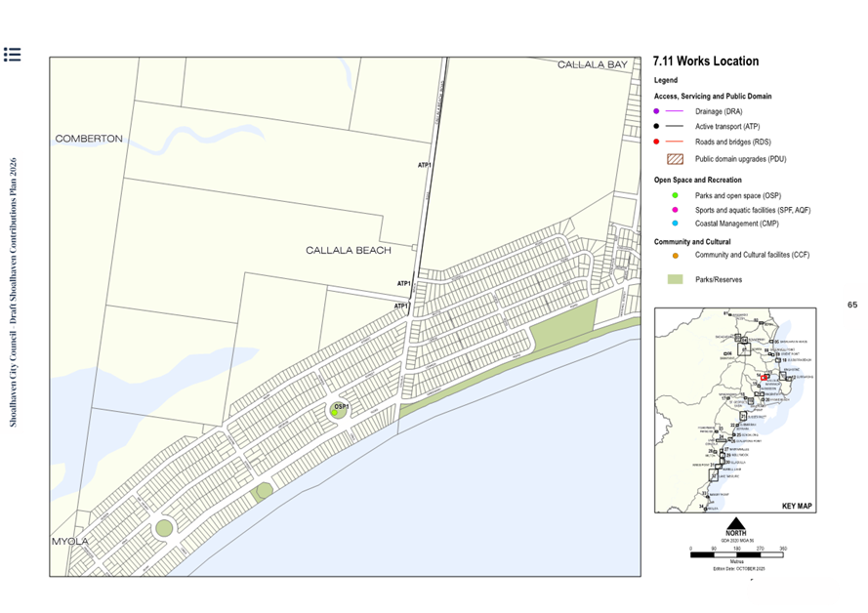
Task: Toggle the ATP1 route label on the map
Action: [423, 164]
